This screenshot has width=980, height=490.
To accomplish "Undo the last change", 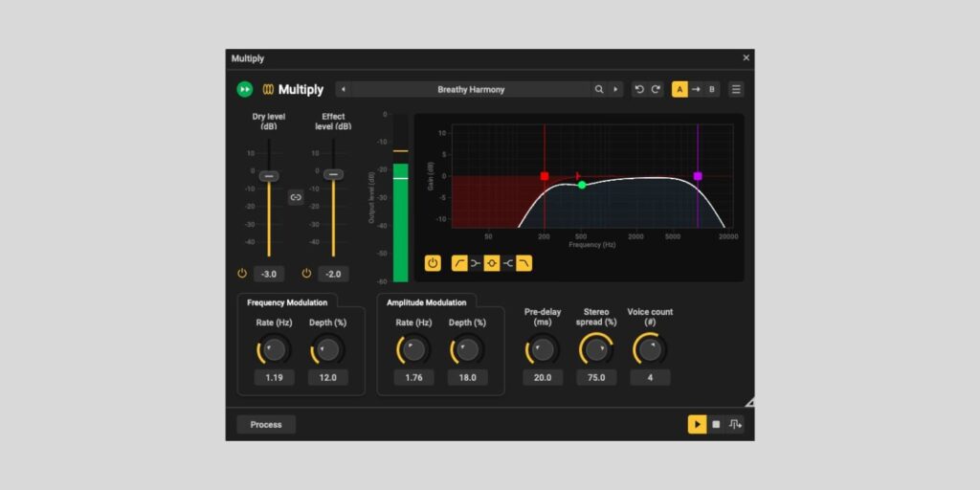I will pos(639,89).
